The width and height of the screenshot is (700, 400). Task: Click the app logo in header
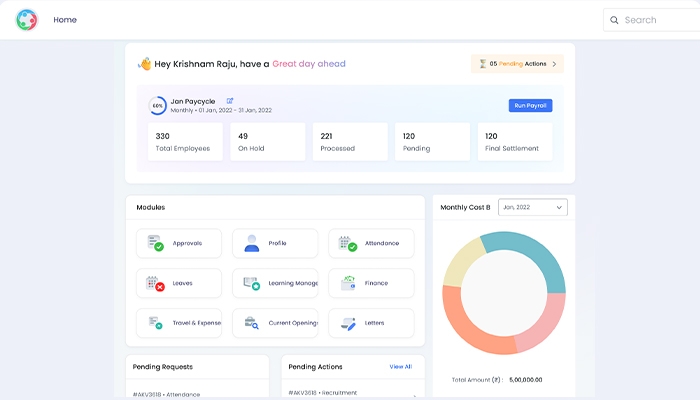27,20
